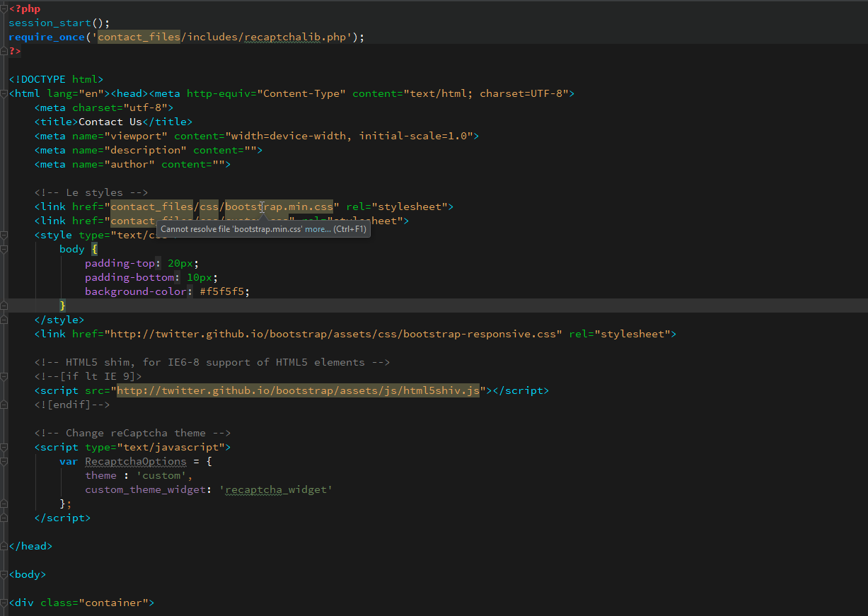Click 'recaptchalib.php' in the require_once line
The image size is (868, 616).
coord(295,37)
